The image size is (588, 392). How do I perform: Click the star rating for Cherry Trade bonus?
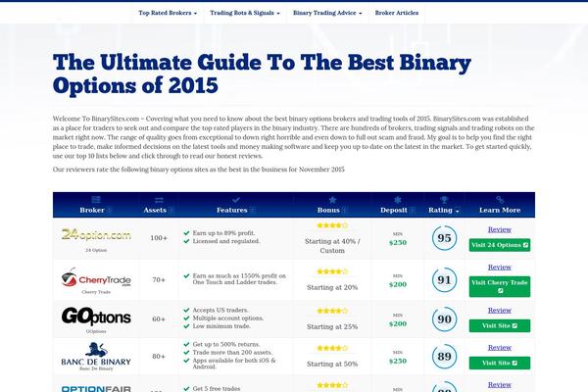pyautogui.click(x=332, y=271)
